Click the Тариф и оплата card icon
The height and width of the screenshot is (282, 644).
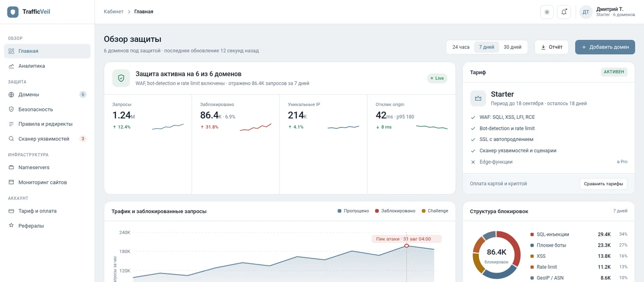click(x=11, y=211)
